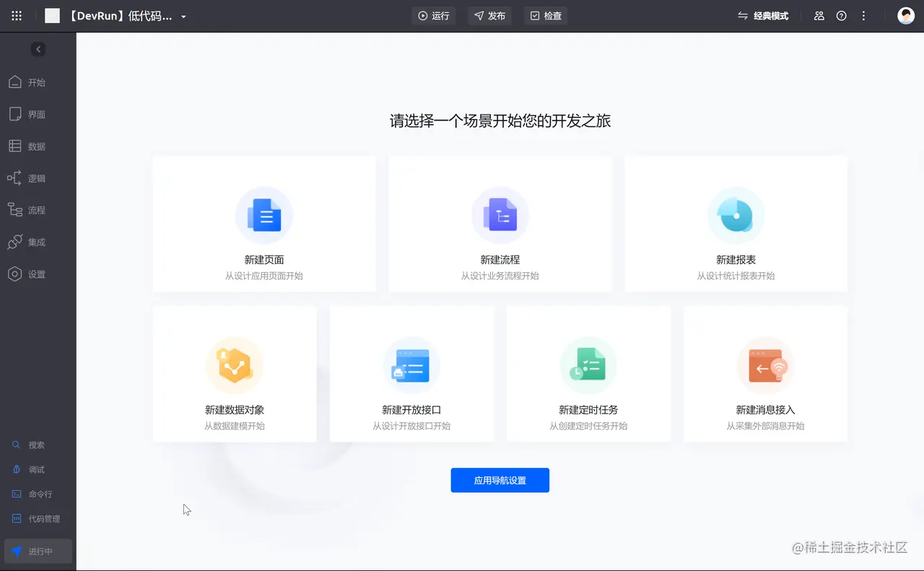Image resolution: width=924 pixels, height=571 pixels.
Task: Click 从设计应用页面开始 description text
Action: coord(264,276)
